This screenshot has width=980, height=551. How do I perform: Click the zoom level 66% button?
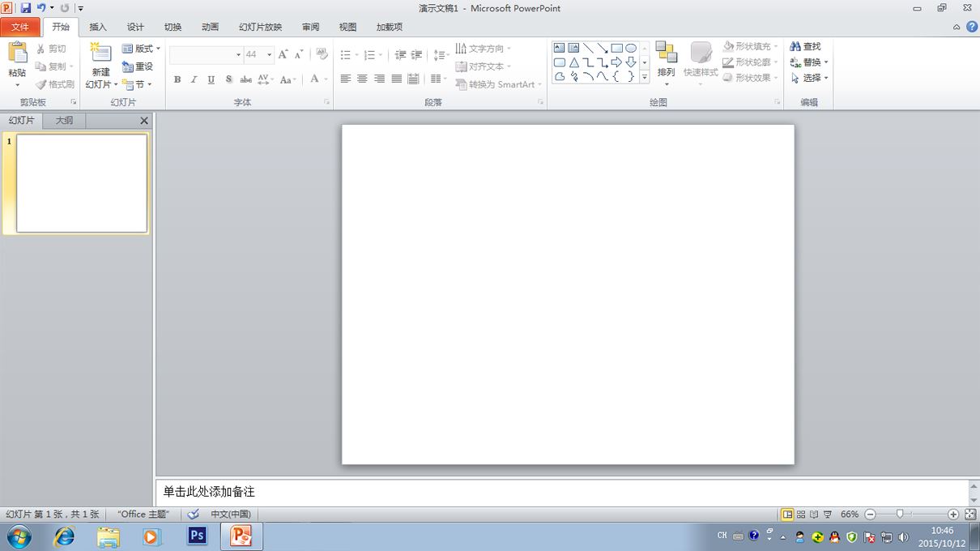(x=850, y=515)
